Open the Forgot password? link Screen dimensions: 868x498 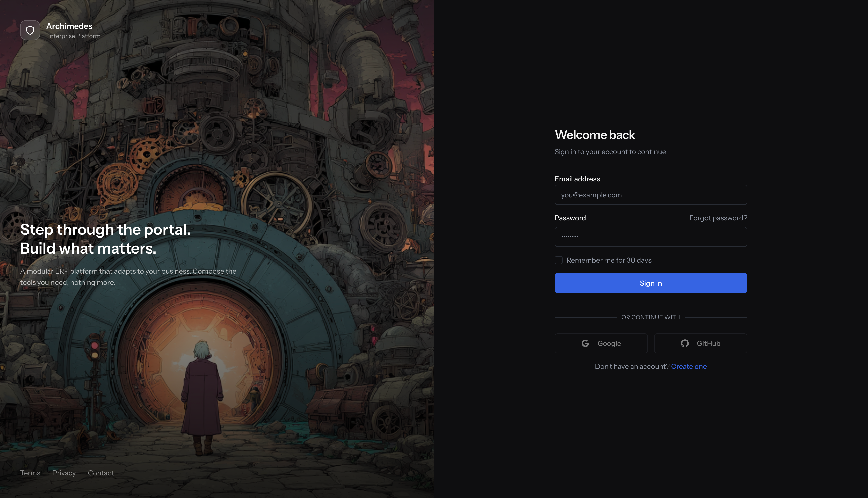tap(718, 218)
